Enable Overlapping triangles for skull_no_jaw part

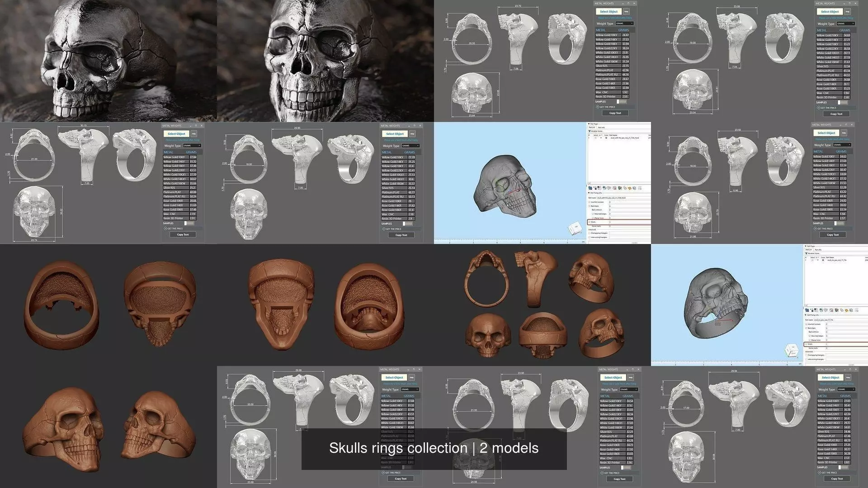click(806, 355)
